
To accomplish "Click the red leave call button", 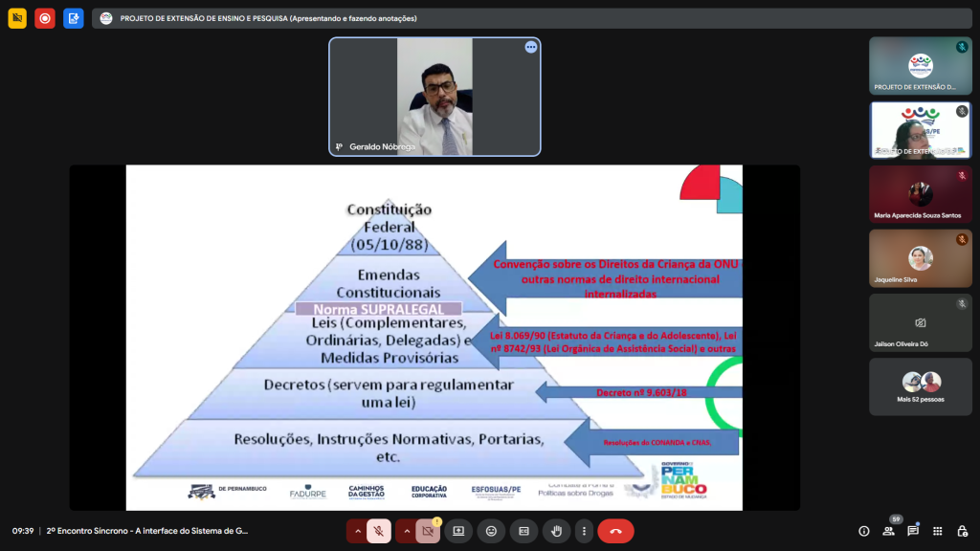I will click(615, 531).
